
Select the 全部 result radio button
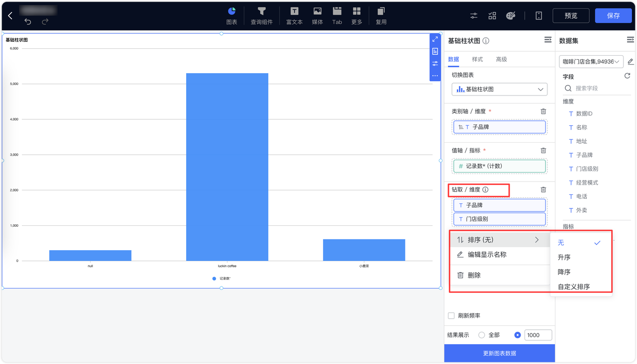[x=481, y=335]
